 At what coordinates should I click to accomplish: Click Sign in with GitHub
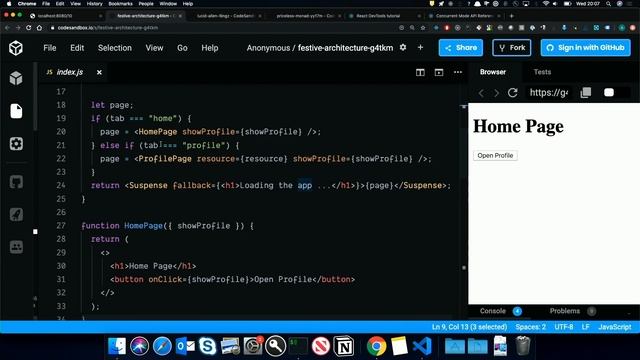586,48
